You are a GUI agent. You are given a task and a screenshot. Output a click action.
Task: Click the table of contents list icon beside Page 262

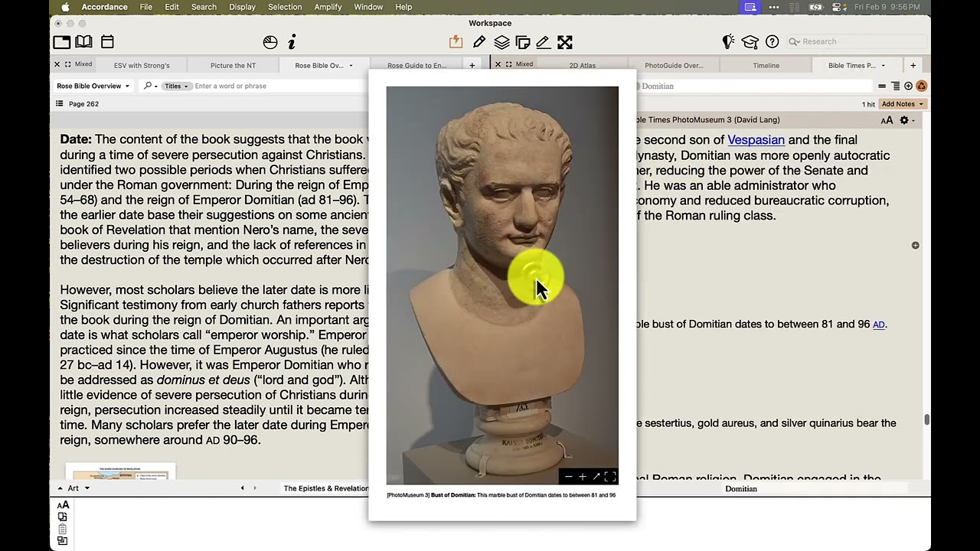(x=60, y=103)
